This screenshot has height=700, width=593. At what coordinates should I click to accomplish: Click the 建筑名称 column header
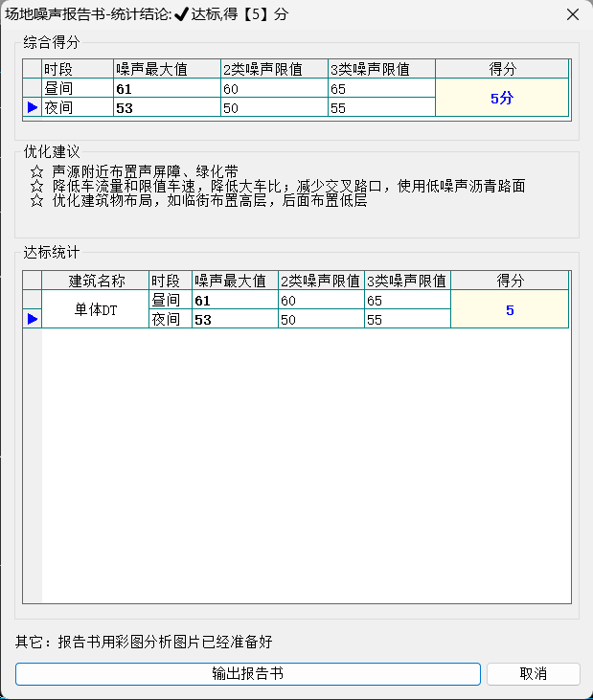click(x=95, y=281)
